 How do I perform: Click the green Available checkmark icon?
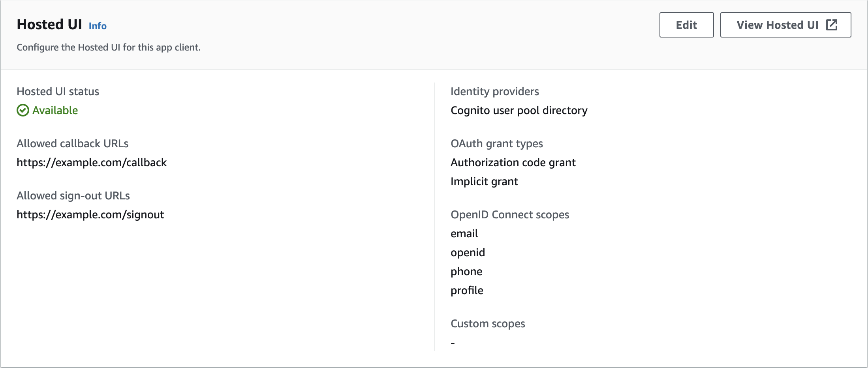(x=23, y=110)
